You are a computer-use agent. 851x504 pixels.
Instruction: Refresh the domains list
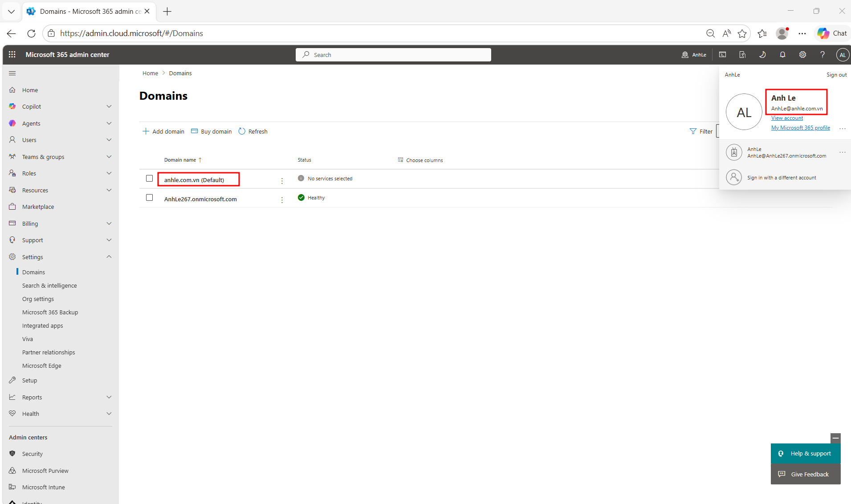[253, 131]
